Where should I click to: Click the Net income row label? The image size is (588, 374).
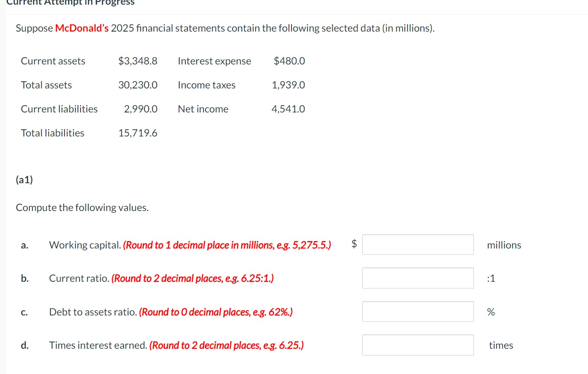tap(203, 109)
